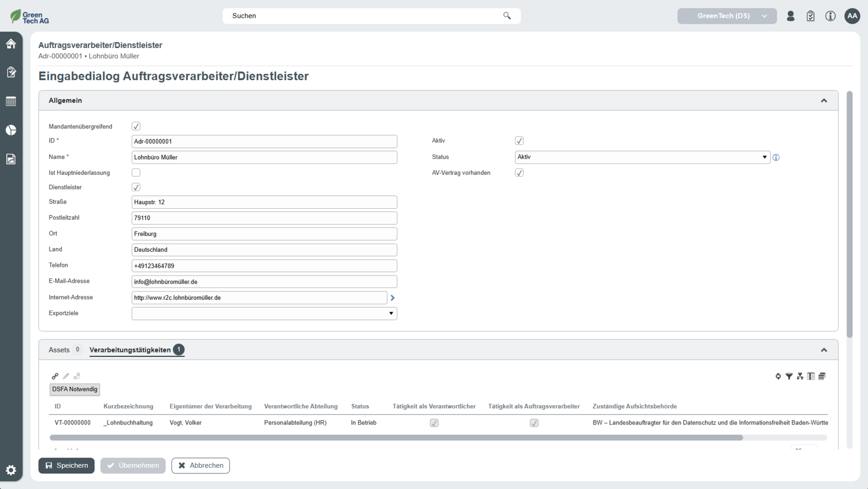Uncheck the AV-Vertrag vorhanden checkbox
The width and height of the screenshot is (868, 489).
(x=519, y=173)
